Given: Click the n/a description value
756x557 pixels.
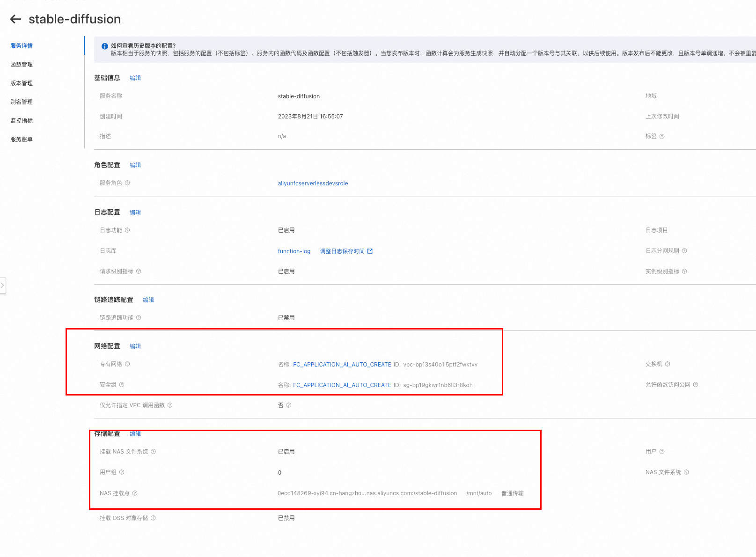Looking at the screenshot, I should [282, 137].
